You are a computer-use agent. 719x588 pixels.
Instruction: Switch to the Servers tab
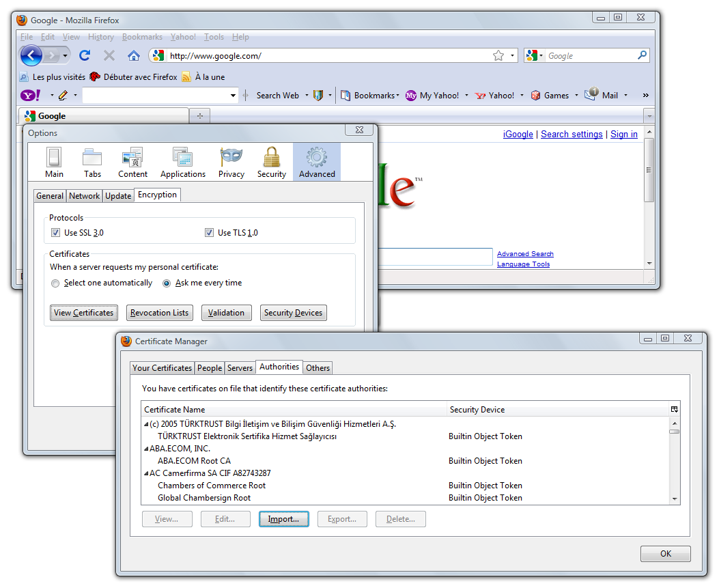(x=240, y=368)
